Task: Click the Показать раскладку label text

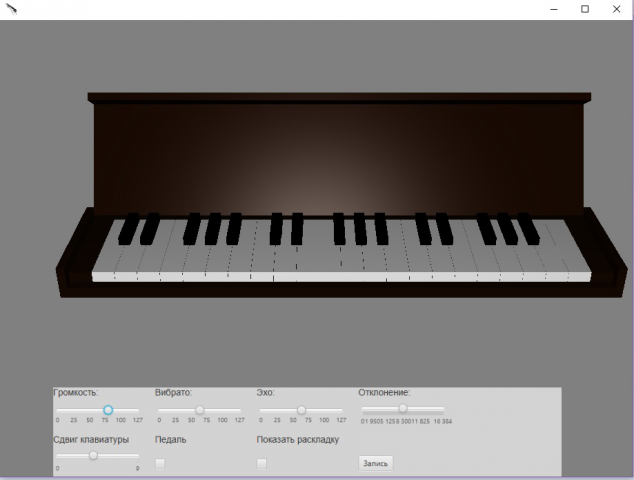Action: 298,440
